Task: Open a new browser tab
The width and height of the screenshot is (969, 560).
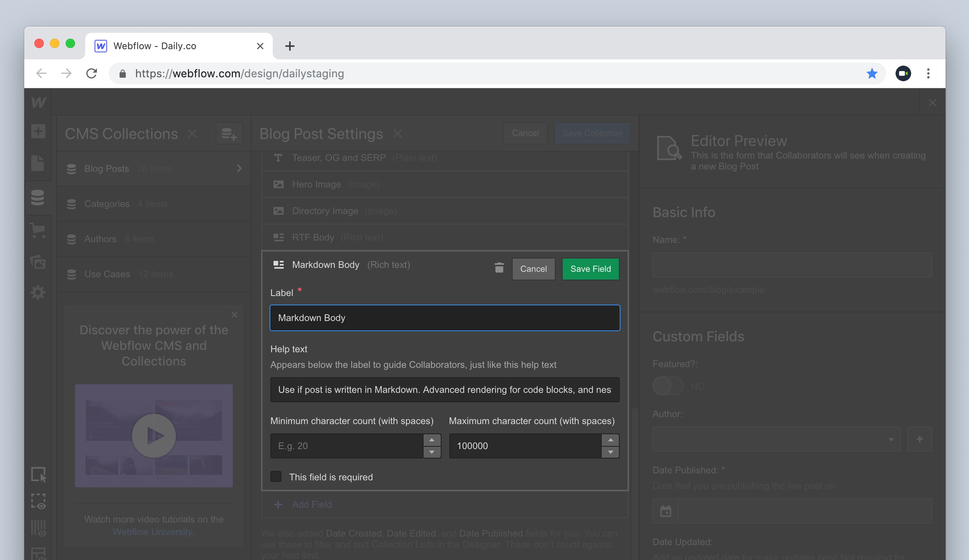Action: 290,46
